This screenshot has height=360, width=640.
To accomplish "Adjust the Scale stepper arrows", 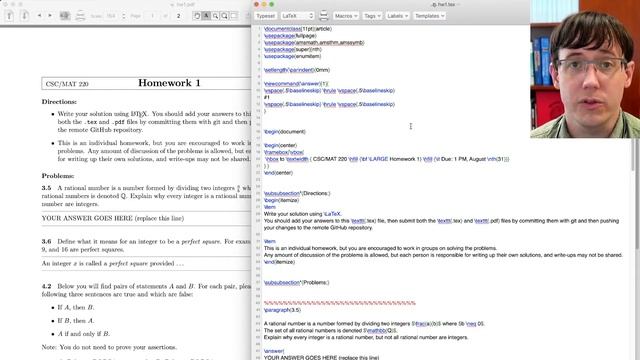I will 124,16.
